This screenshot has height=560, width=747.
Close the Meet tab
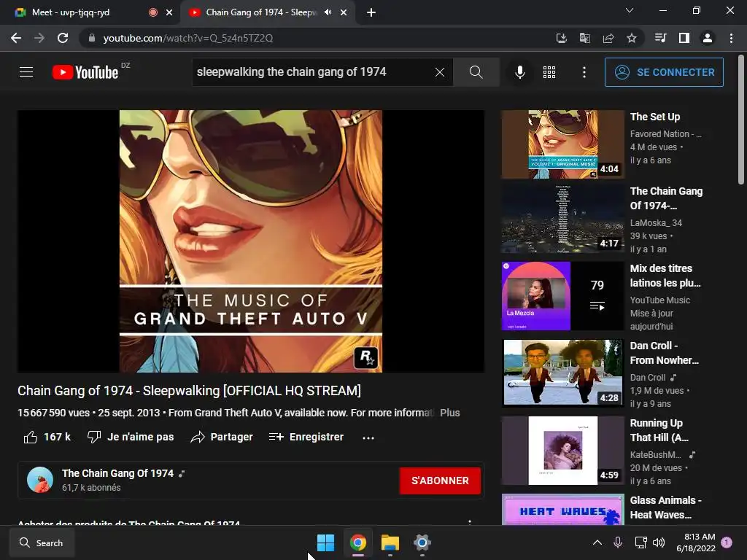[169, 13]
